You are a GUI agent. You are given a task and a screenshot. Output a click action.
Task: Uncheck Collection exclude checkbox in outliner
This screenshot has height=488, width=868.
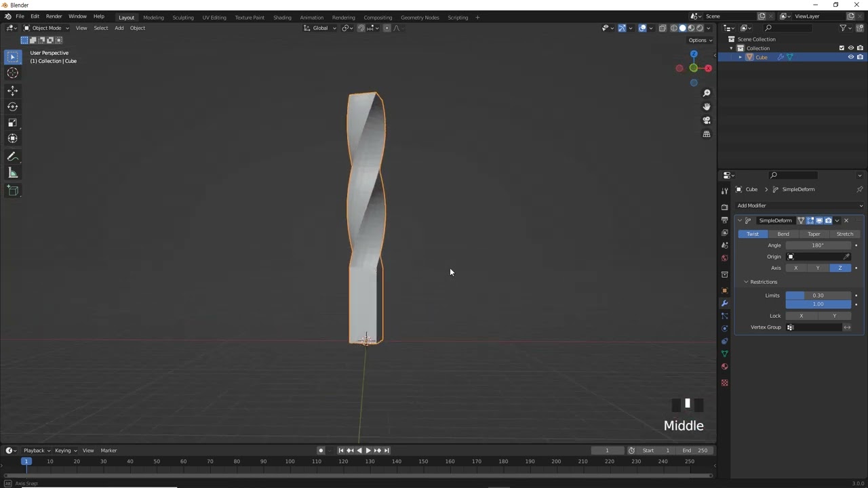pyautogui.click(x=842, y=48)
